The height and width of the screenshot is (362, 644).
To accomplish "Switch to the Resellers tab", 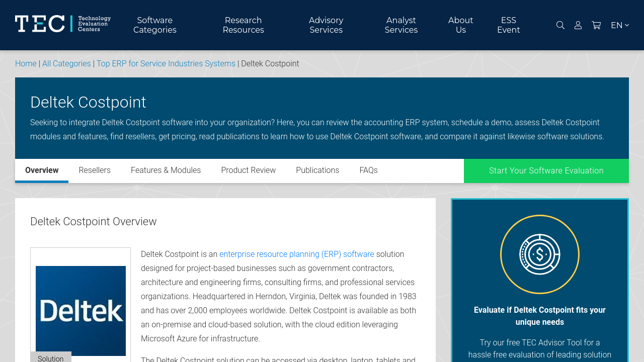I will click(x=95, y=170).
